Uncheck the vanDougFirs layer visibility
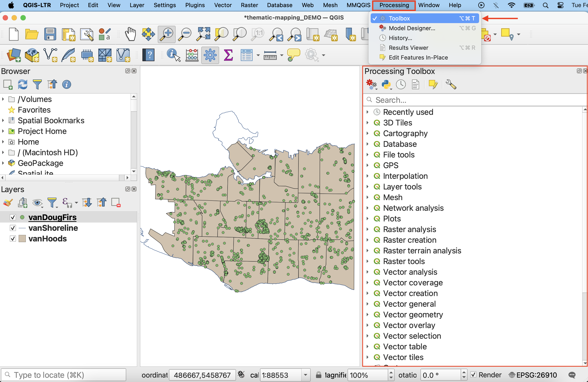 [13, 217]
